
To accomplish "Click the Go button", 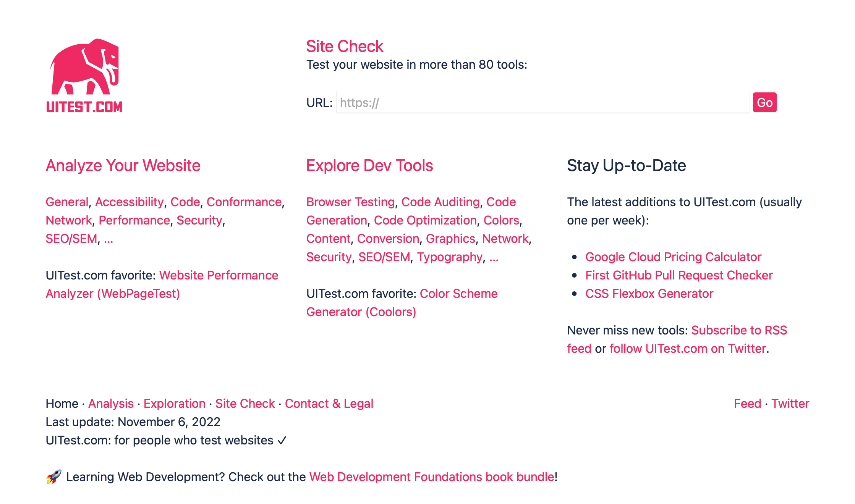I will point(764,102).
